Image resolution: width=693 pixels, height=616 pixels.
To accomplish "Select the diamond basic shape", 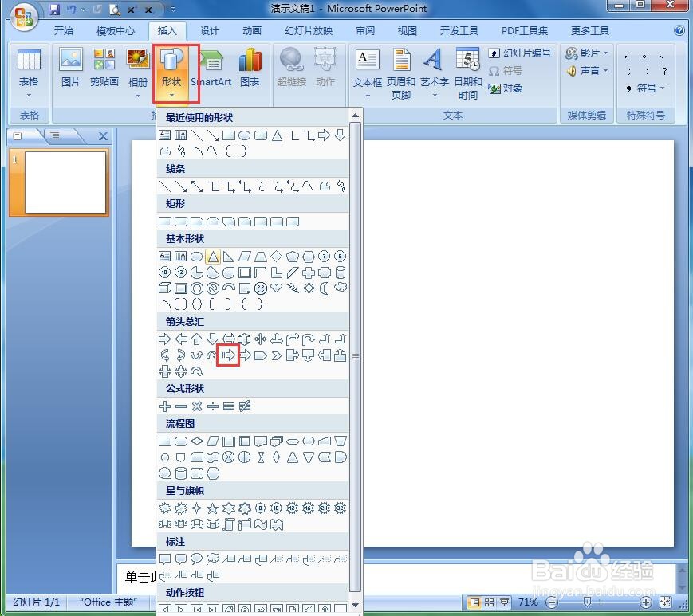I will click(x=277, y=256).
